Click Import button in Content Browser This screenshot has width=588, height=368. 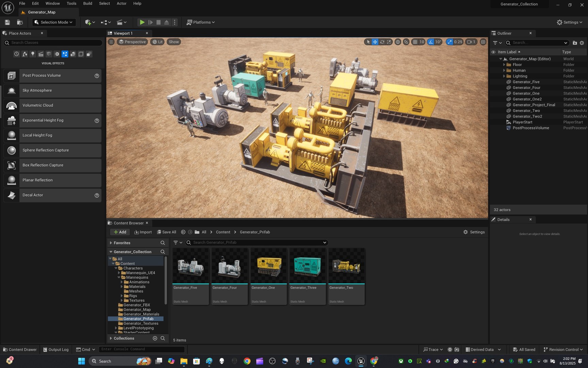pyautogui.click(x=143, y=232)
